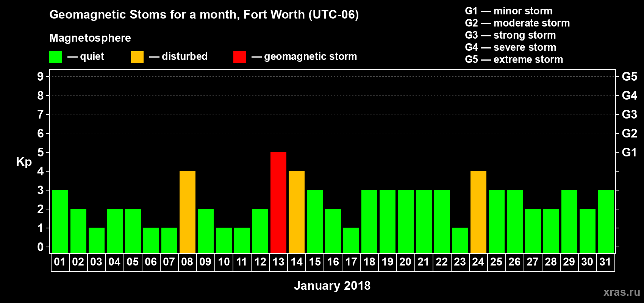This screenshot has width=644, height=303.
Task: Click date label 13 on the axis
Action: pos(278,262)
